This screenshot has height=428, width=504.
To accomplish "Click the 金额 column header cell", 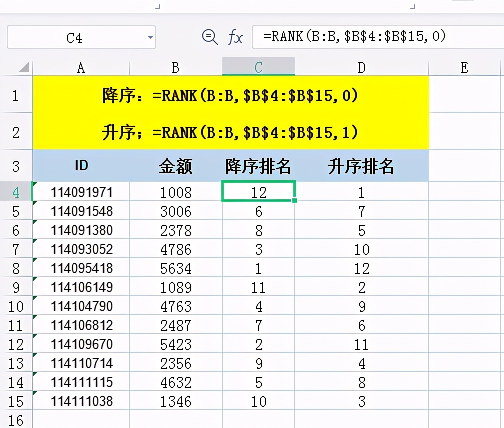I will (x=175, y=167).
